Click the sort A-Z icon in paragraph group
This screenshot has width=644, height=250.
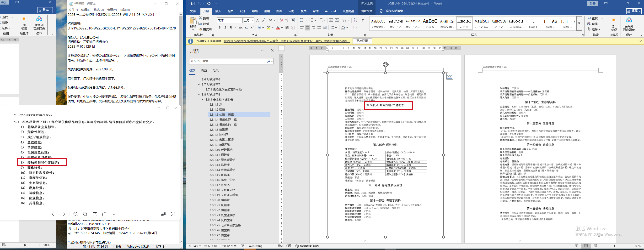click(x=355, y=20)
